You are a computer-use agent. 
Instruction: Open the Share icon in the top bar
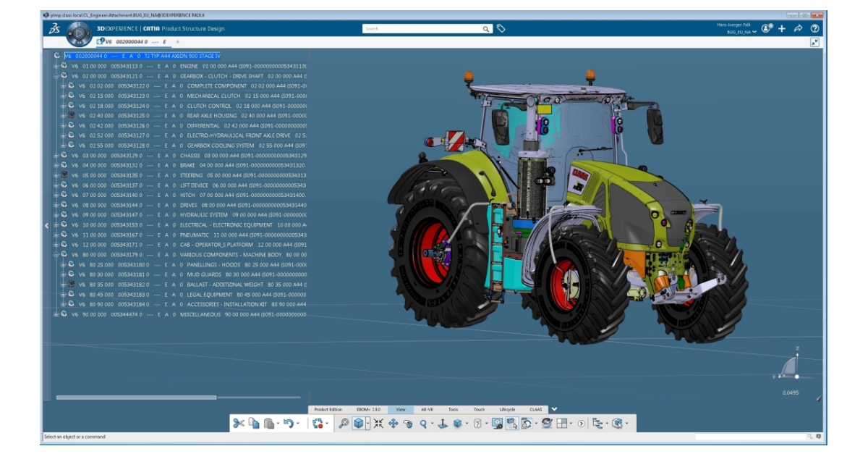click(799, 28)
